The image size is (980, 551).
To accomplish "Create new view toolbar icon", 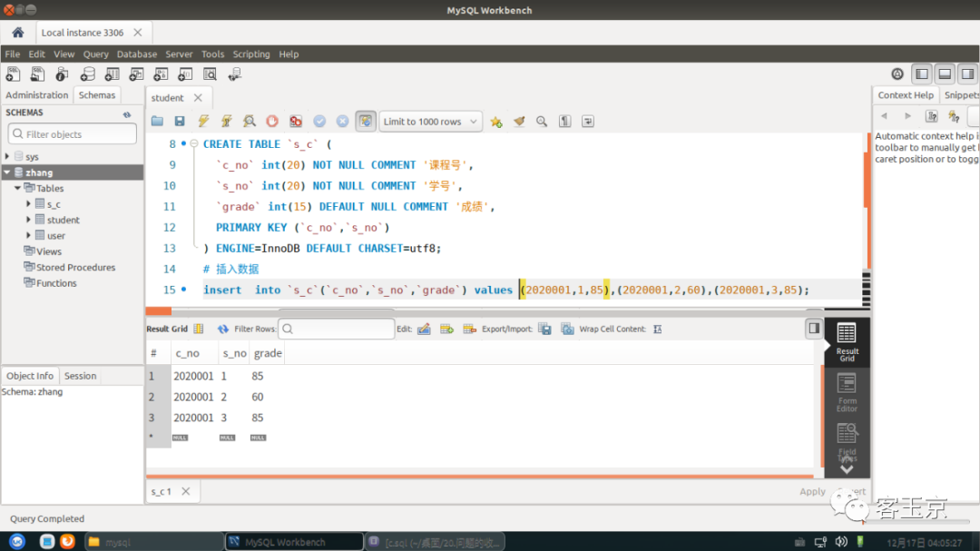I will [x=136, y=74].
